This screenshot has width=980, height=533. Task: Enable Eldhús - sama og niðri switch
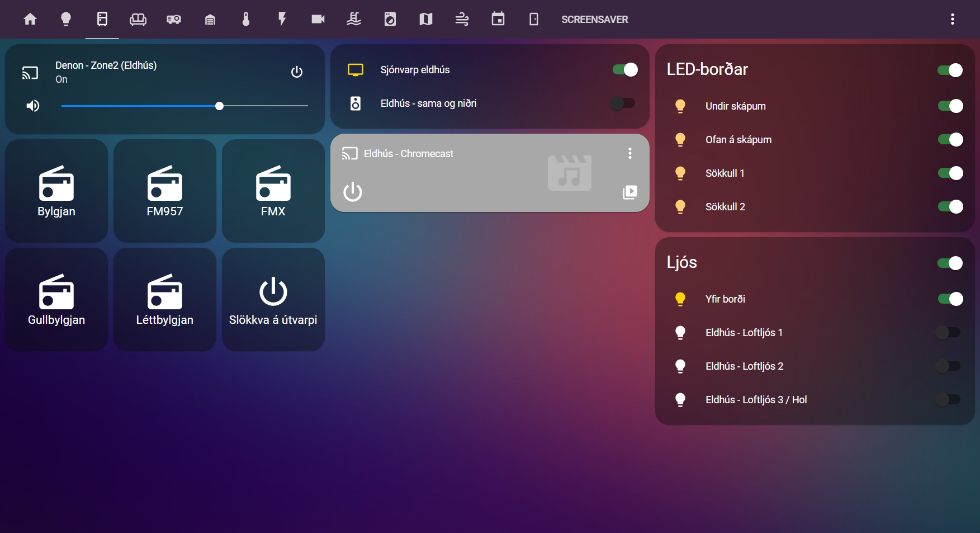pos(623,103)
